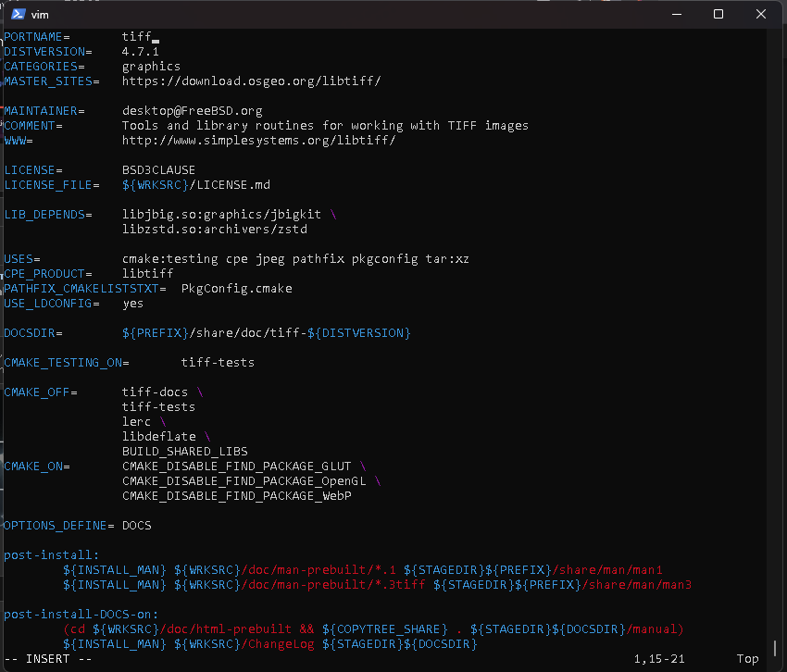The height and width of the screenshot is (672, 787).
Task: Click the simplesystems.org WWW URL
Action: [259, 141]
